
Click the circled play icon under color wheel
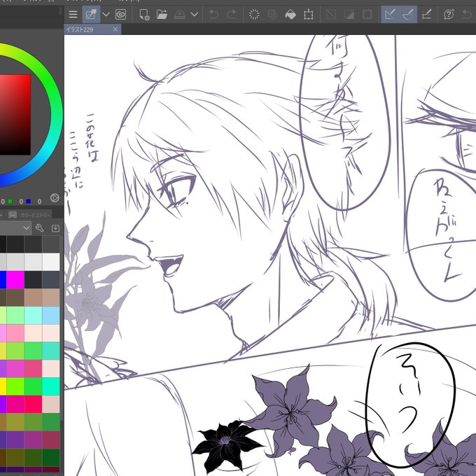click(55, 198)
